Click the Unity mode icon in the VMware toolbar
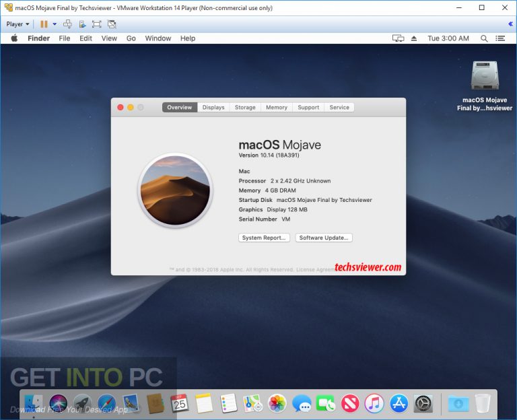517x420 pixels. pyautogui.click(x=112, y=24)
